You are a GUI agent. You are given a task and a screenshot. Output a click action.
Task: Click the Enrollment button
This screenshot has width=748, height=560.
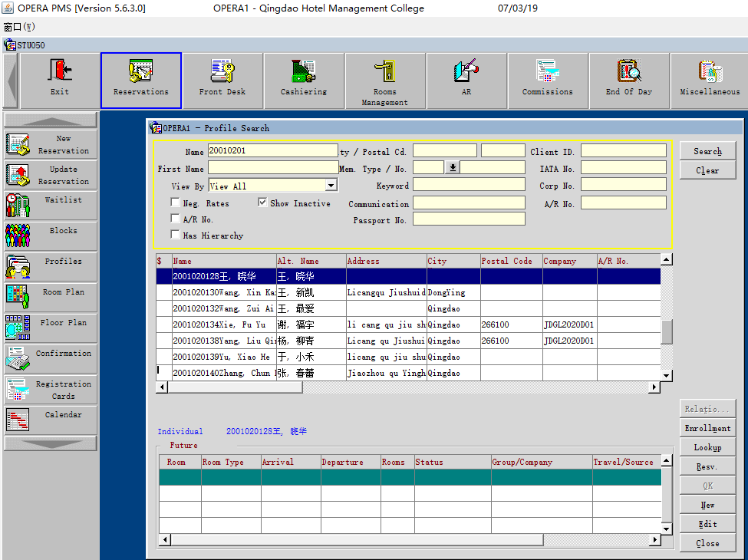click(x=707, y=428)
